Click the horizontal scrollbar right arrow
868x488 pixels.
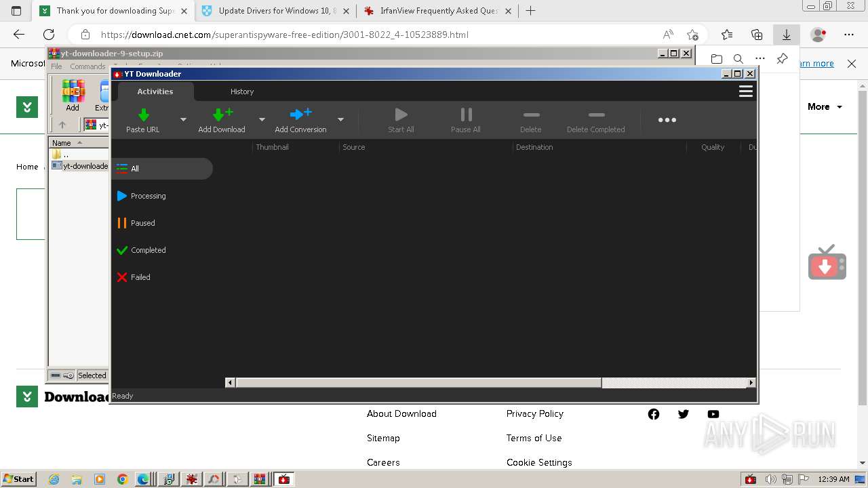click(x=751, y=383)
